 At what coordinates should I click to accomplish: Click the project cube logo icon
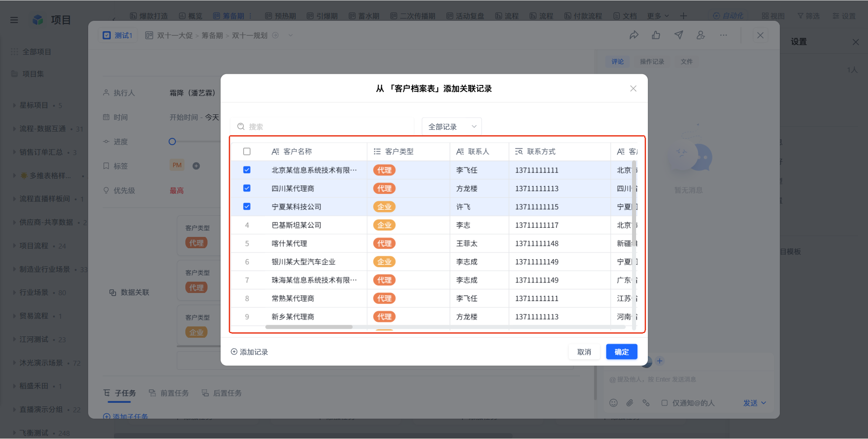tap(38, 20)
